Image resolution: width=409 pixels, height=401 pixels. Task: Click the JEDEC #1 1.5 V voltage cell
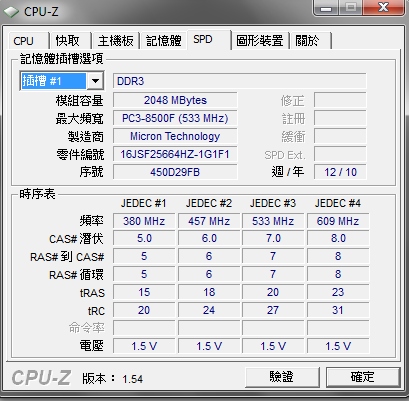point(144,346)
